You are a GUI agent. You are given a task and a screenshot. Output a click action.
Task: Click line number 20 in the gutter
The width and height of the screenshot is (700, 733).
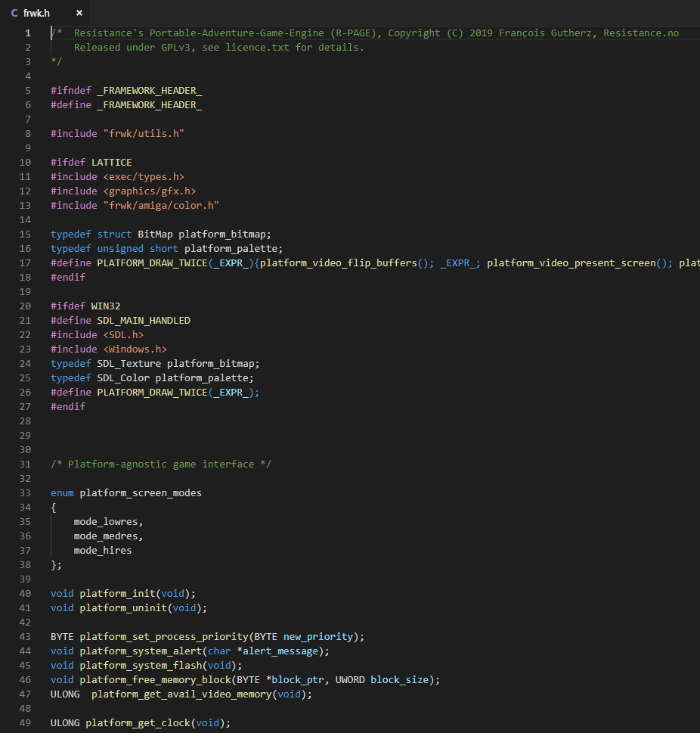click(x=25, y=306)
